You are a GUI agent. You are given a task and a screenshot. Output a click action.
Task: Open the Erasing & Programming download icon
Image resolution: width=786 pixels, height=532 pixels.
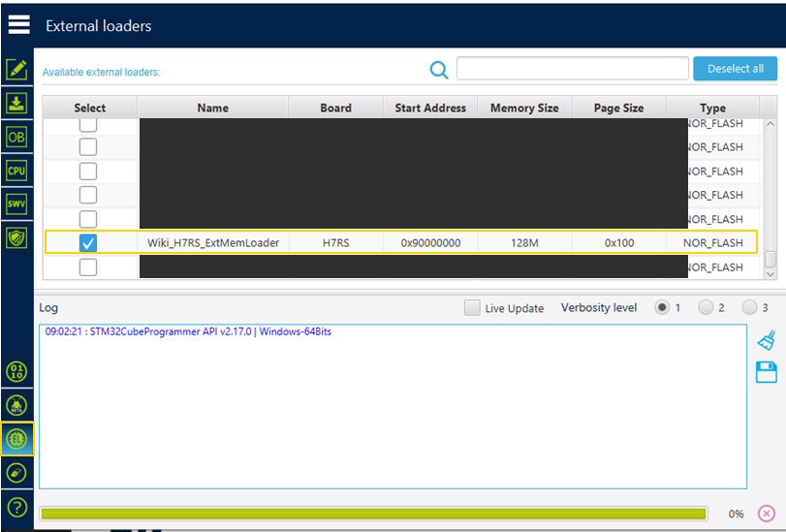[x=16, y=103]
